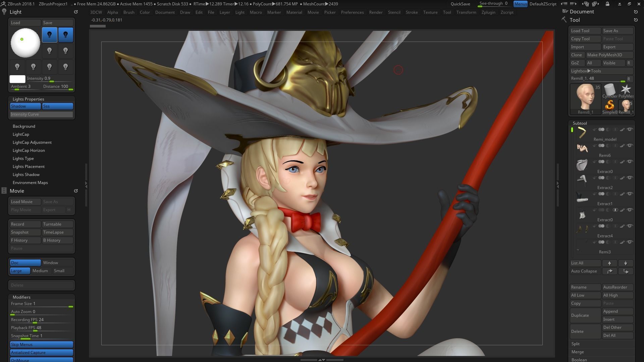Open the Zplugin menu
Image resolution: width=644 pixels, height=362 pixels.
488,12
